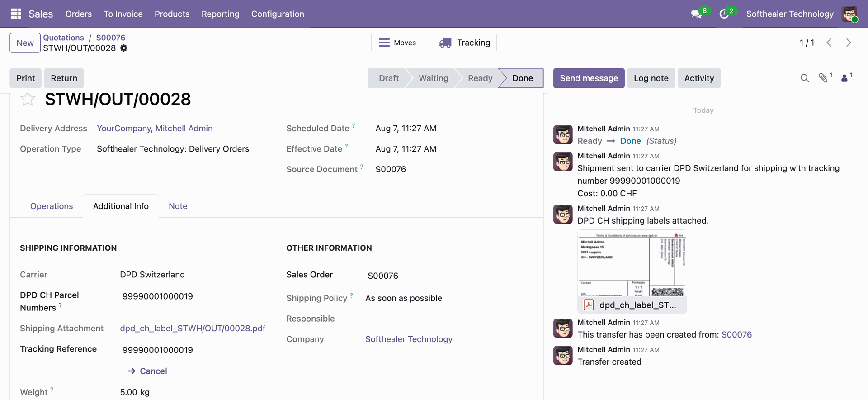Click the Tracking Reference value 99990001000019
Image resolution: width=868 pixels, height=400 pixels.
(158, 350)
